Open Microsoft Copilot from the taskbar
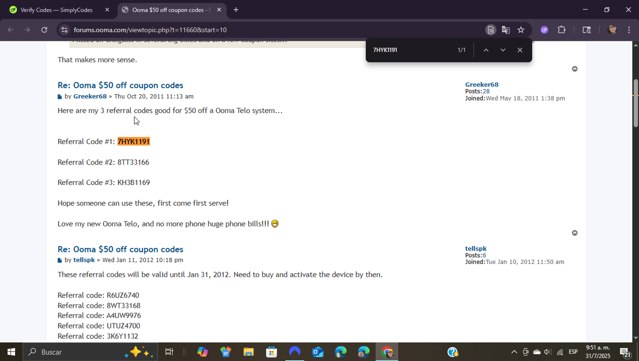The height and width of the screenshot is (361, 639). (203, 352)
